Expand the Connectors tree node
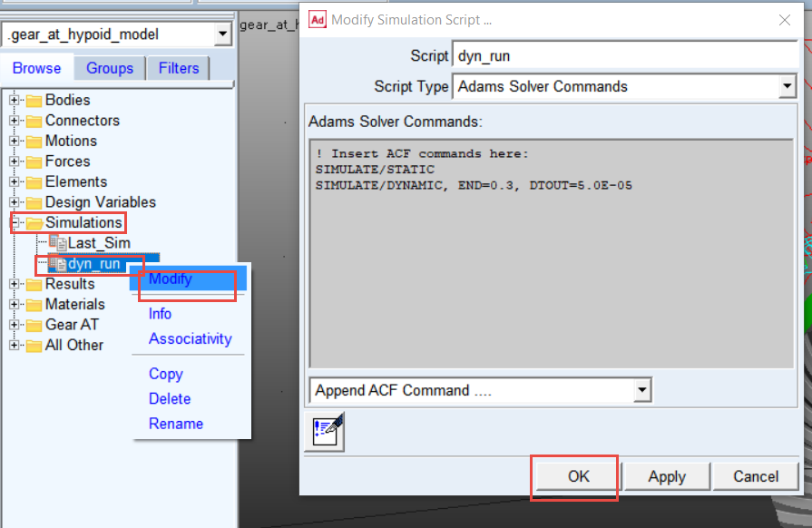The image size is (812, 528). [14, 121]
